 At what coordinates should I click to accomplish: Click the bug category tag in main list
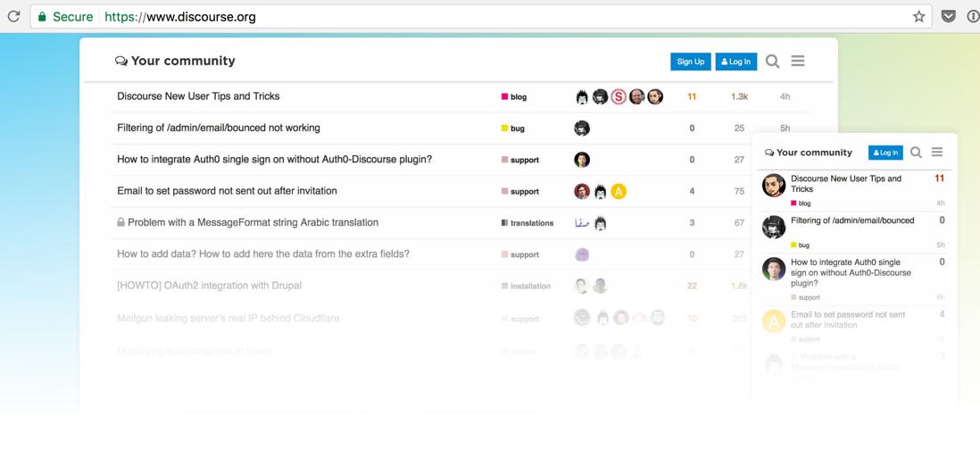513,129
